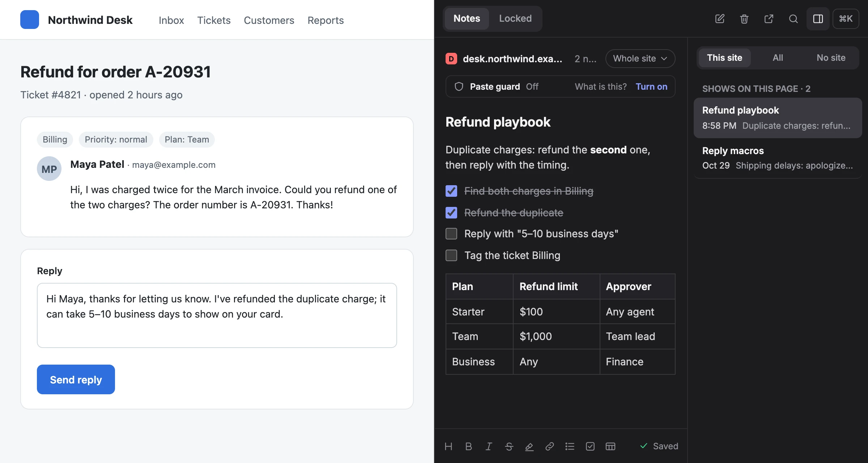Apply strikethrough formatting icon

tap(509, 446)
